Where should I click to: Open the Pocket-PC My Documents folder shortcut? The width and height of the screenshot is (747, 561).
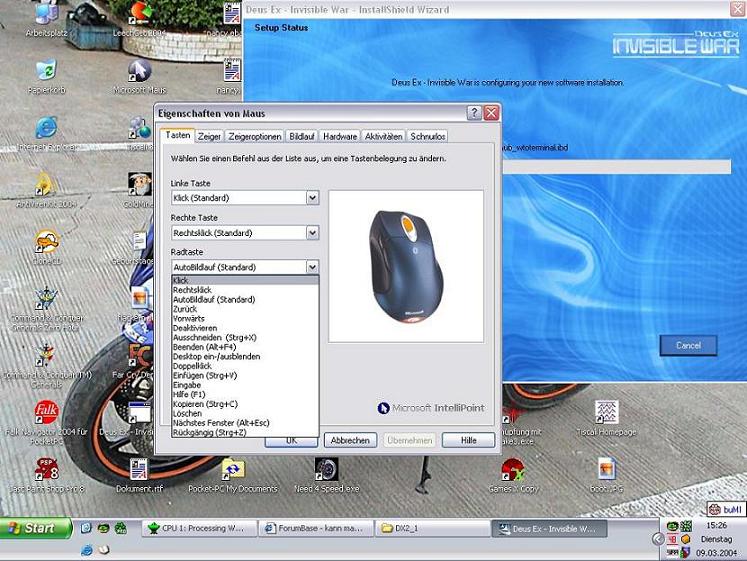[x=232, y=474]
